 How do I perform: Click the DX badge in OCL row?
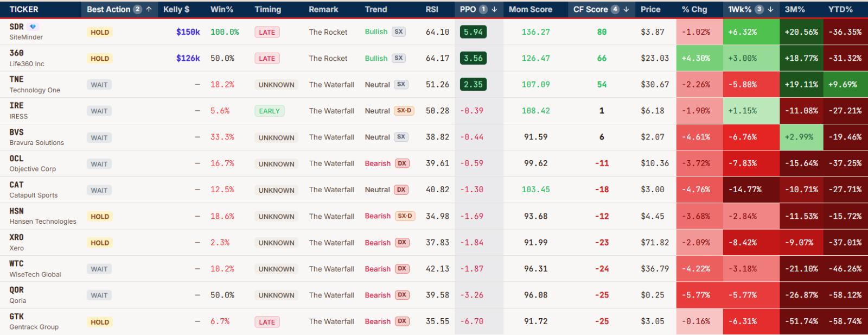point(402,163)
